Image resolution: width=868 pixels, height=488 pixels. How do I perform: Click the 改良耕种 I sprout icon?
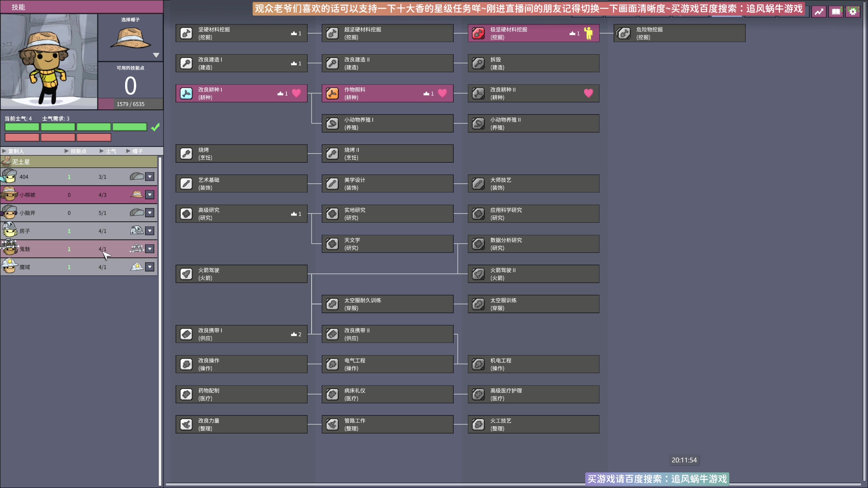click(x=186, y=94)
